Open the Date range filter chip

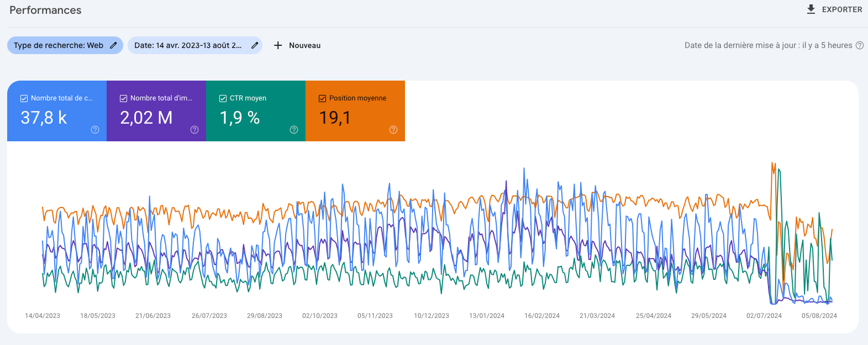(x=188, y=45)
